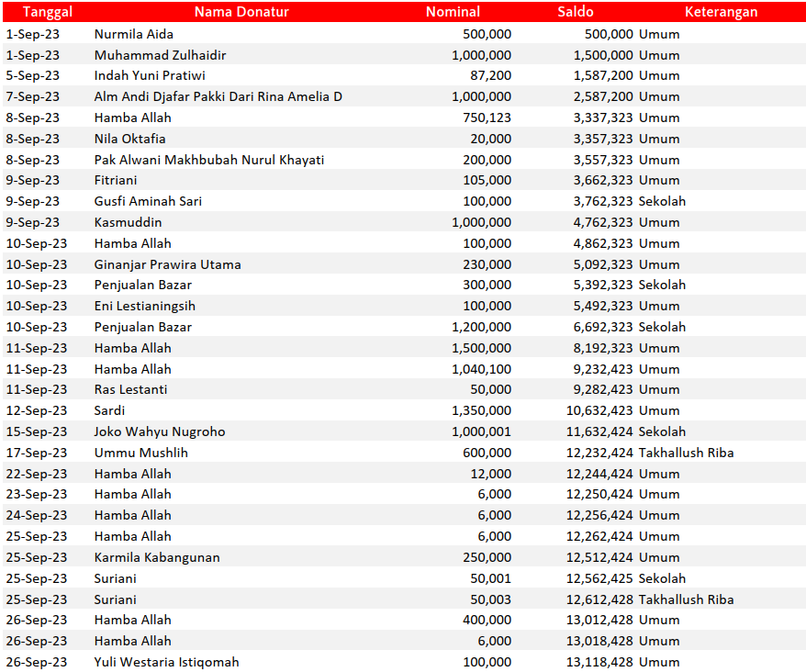Click the Nominal column header
The width and height of the screenshot is (806, 672).
pos(453,12)
